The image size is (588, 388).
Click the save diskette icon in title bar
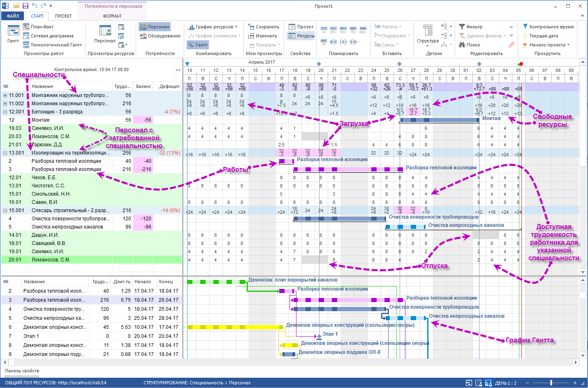pyautogui.click(x=25, y=6)
